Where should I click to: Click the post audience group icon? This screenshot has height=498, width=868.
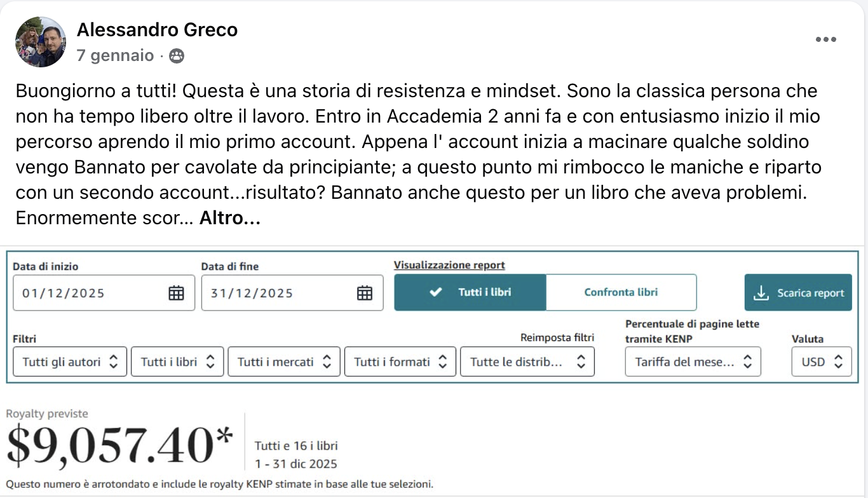coord(177,56)
